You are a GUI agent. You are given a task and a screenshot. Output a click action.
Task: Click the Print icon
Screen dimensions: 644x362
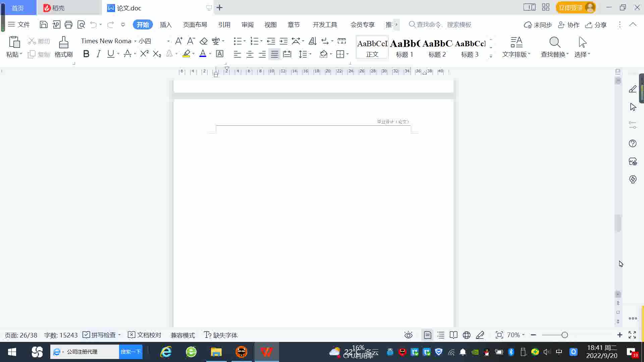coord(68,24)
